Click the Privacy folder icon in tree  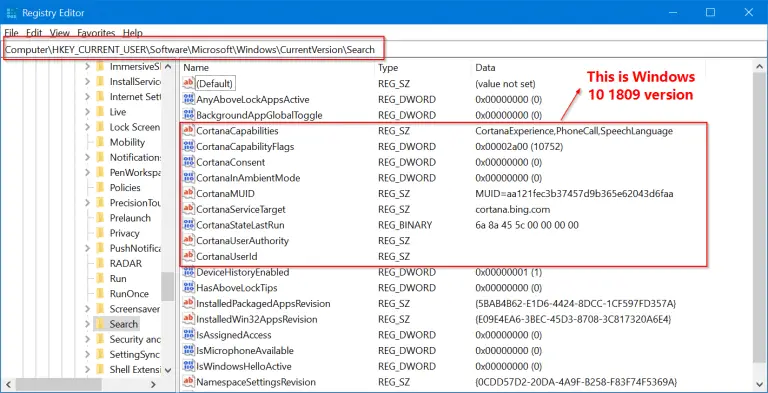click(100, 233)
